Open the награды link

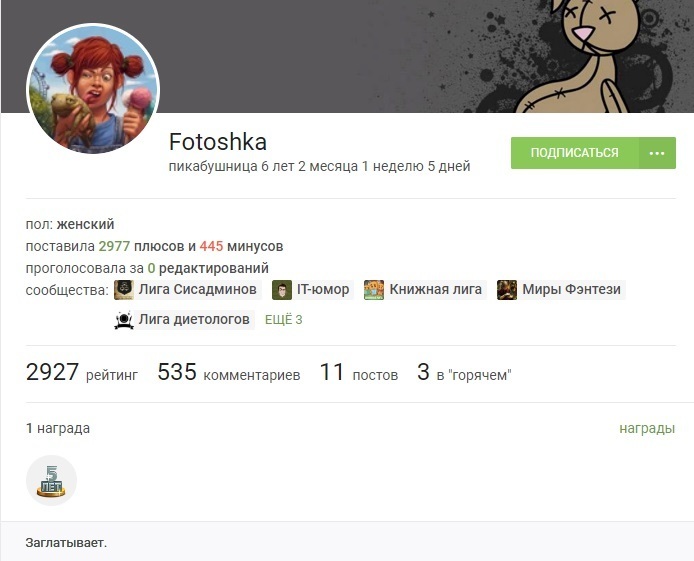647,428
